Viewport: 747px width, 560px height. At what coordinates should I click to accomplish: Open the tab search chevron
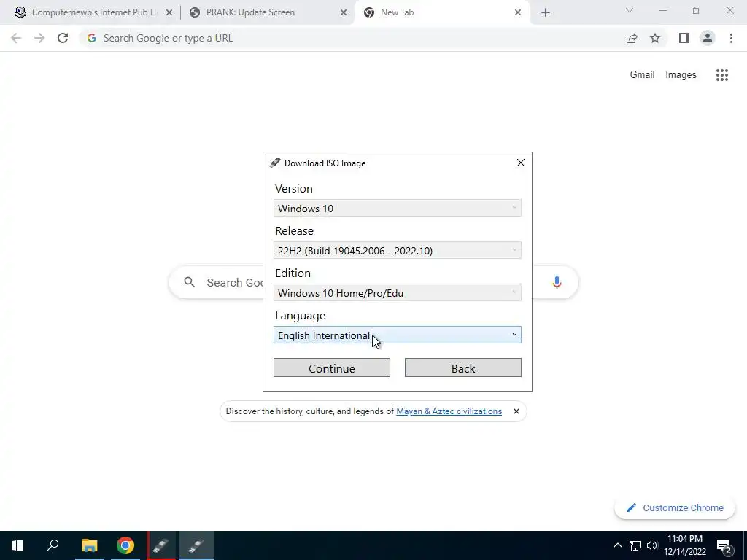pyautogui.click(x=630, y=10)
